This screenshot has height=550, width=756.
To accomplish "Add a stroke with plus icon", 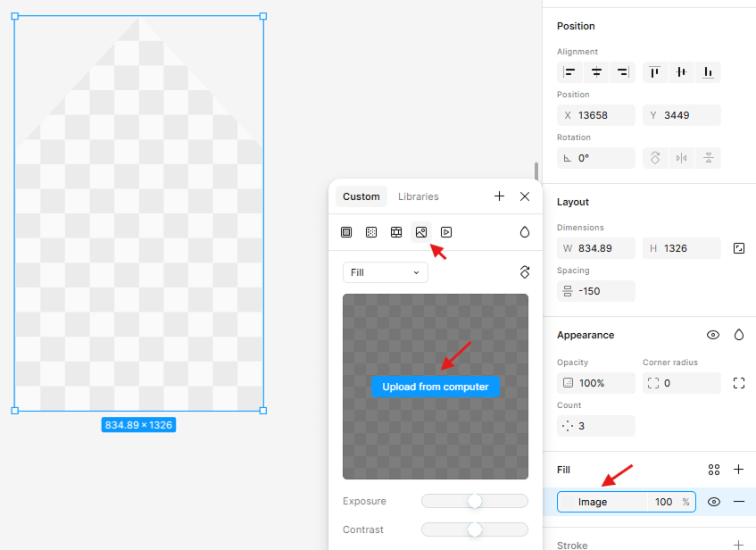I will [738, 546].
